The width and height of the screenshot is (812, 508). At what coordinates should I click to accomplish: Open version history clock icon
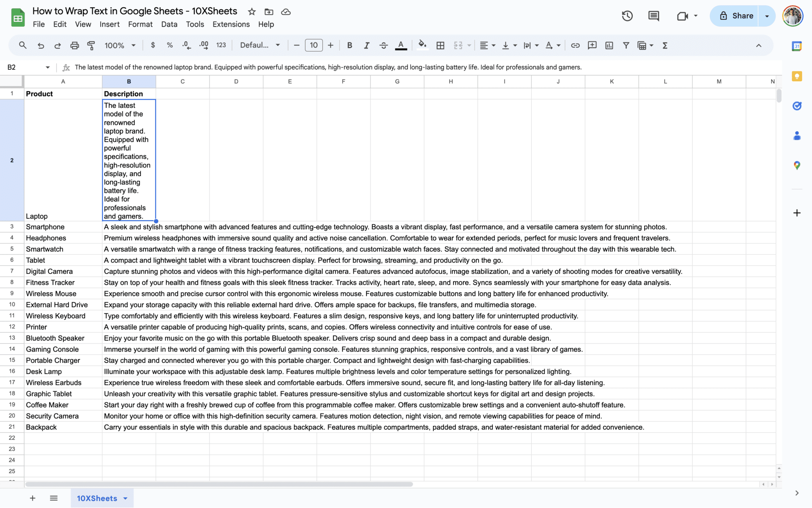coord(627,16)
